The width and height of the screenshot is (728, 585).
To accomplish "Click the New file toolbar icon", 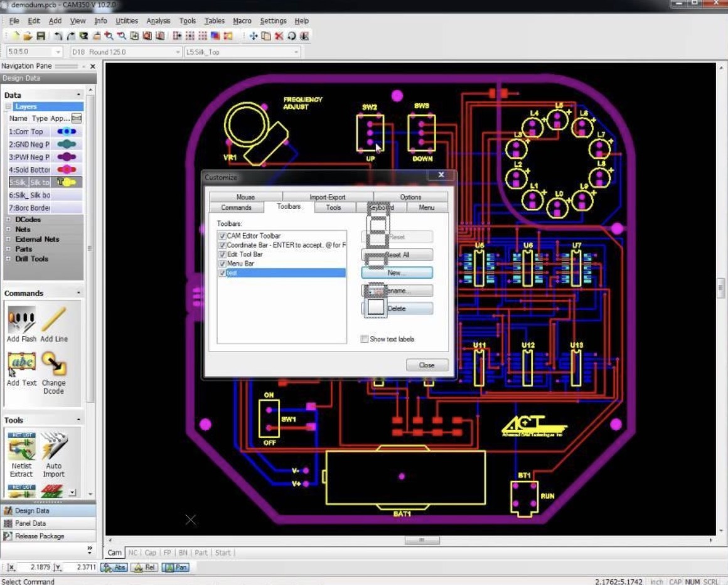I will (15, 36).
